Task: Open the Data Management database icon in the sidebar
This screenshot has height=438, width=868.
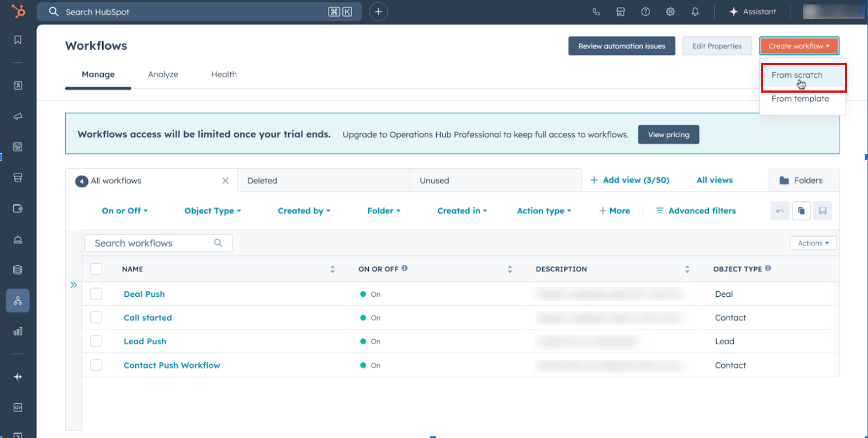Action: click(x=18, y=270)
